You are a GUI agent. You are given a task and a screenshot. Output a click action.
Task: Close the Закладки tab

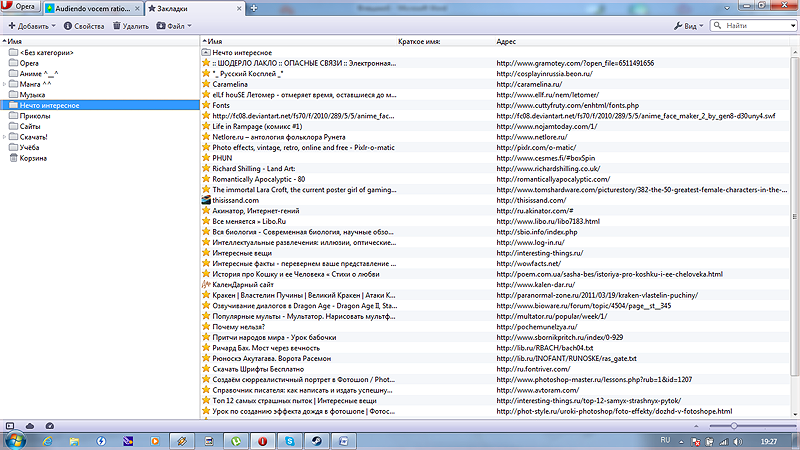[x=239, y=8]
